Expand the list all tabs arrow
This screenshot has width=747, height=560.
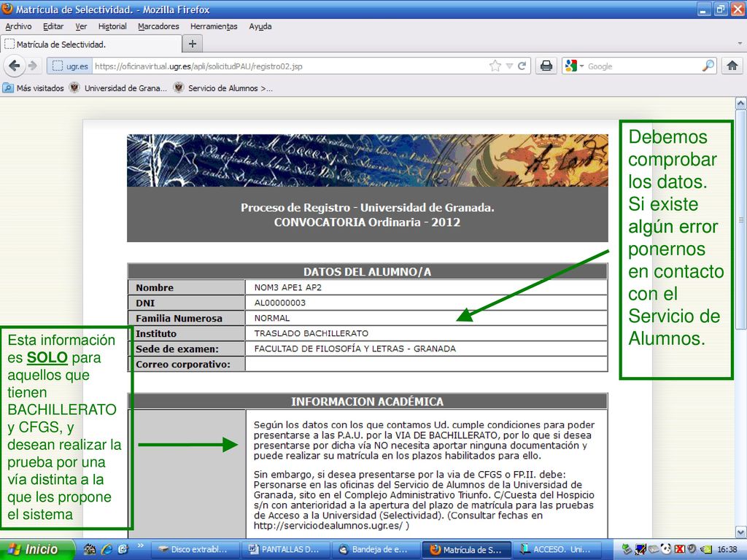coord(740,44)
